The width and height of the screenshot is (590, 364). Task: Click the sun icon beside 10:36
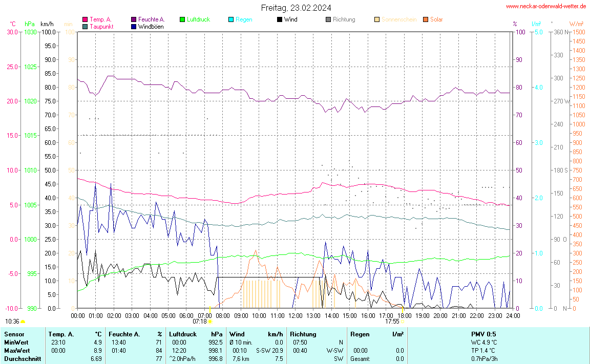click(x=23, y=322)
